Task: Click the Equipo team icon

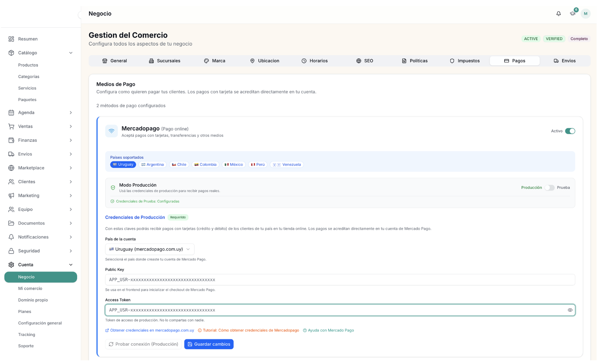Action: pyautogui.click(x=11, y=209)
